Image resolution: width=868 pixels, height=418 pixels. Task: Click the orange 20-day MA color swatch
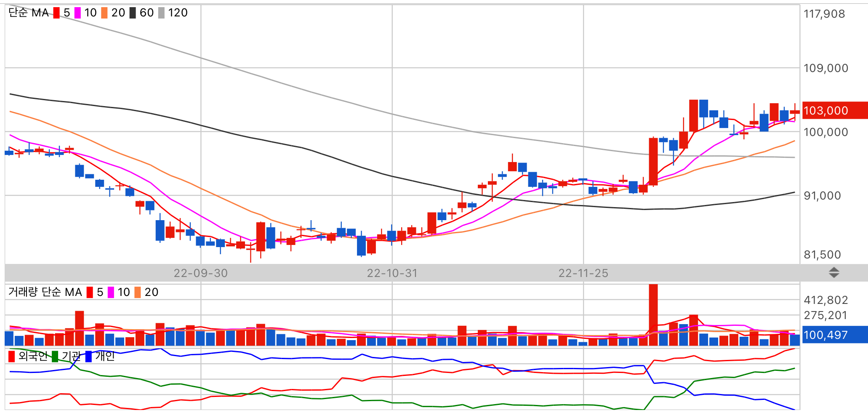(x=104, y=13)
